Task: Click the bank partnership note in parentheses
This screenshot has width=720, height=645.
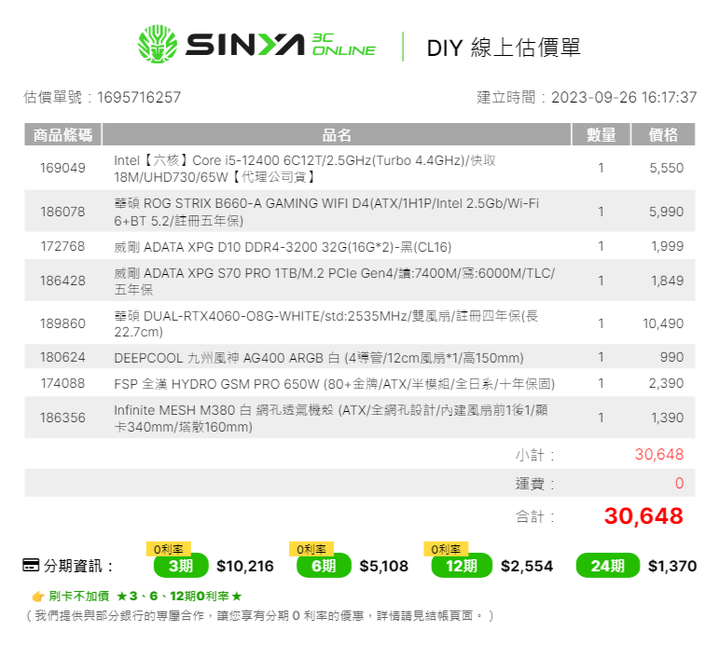Action: [259, 616]
